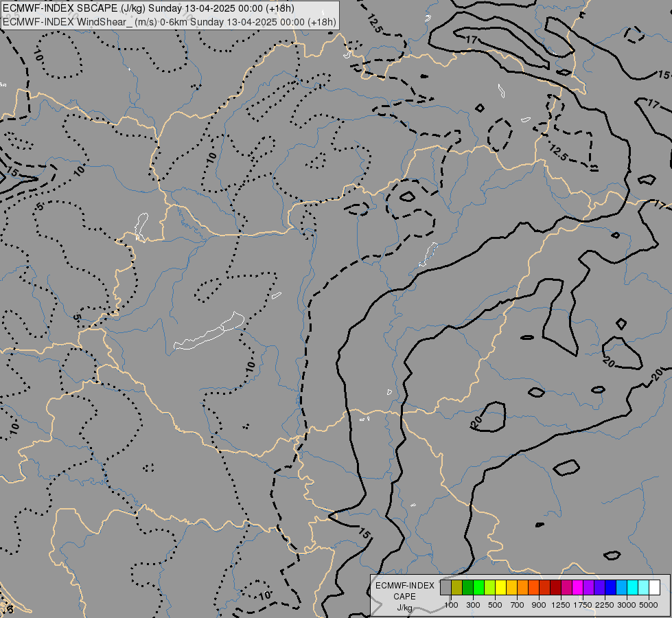Click legend value 1250
This screenshot has width=672, height=618.
(561, 605)
